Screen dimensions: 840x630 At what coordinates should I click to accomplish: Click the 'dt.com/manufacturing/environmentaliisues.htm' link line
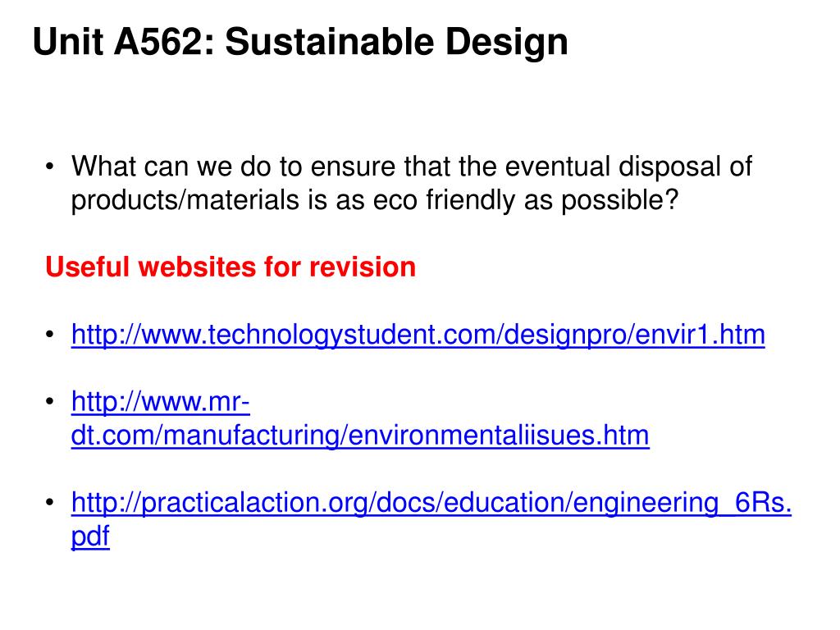click(360, 435)
